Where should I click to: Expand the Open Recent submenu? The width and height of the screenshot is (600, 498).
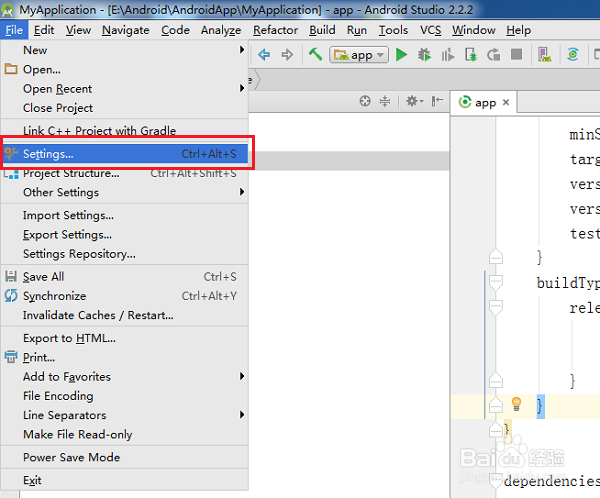point(125,88)
